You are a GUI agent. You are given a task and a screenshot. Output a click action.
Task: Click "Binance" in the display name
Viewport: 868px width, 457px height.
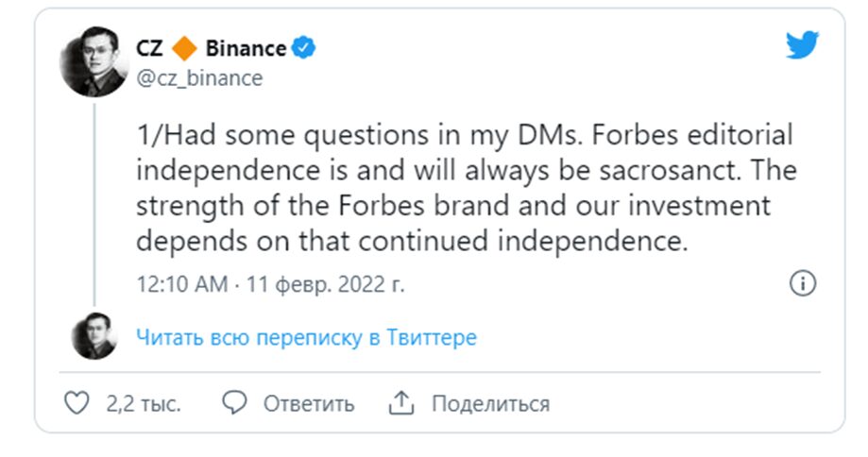click(245, 48)
